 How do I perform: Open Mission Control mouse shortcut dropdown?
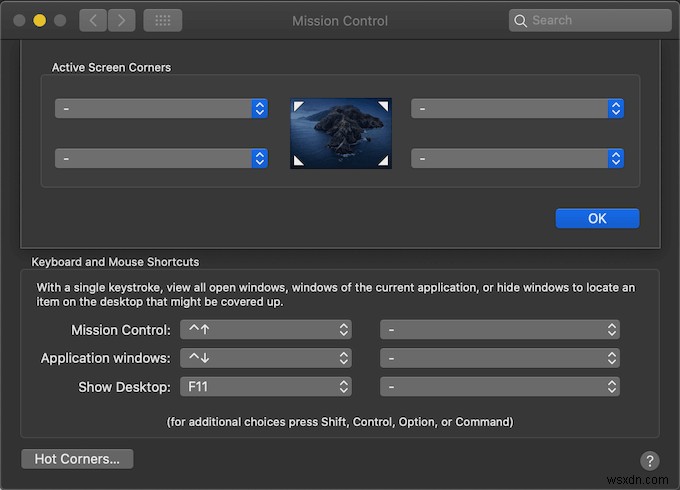500,330
